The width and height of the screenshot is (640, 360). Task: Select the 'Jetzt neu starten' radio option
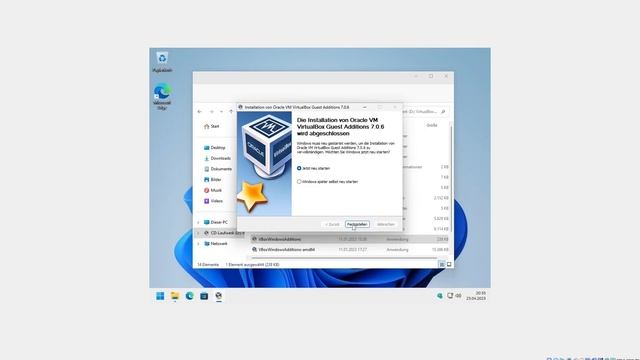coord(313,168)
